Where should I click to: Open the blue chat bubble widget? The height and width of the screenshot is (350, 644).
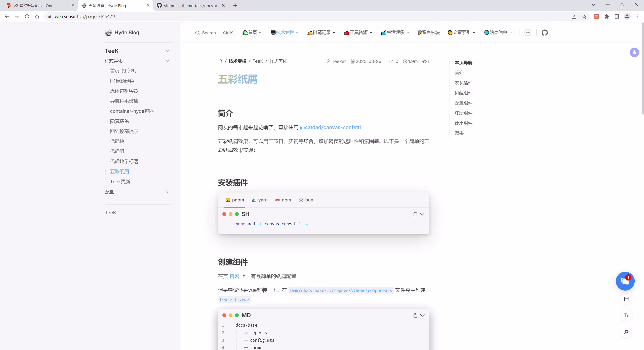click(x=625, y=281)
